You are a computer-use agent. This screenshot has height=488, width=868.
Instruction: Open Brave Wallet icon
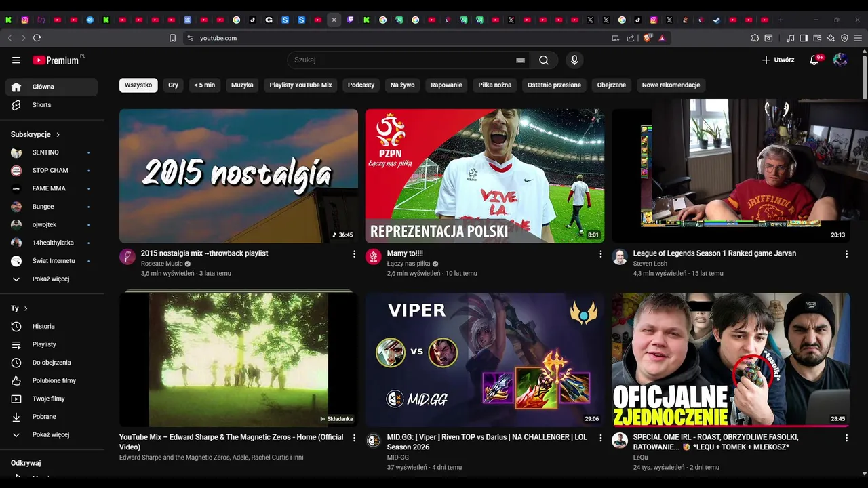click(817, 38)
